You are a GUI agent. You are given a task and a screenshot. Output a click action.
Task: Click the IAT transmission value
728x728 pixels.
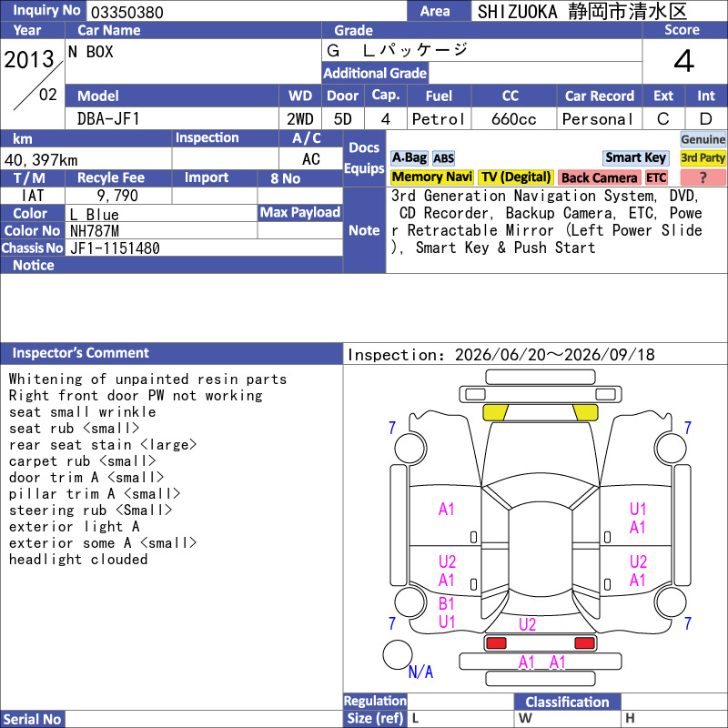point(33,196)
